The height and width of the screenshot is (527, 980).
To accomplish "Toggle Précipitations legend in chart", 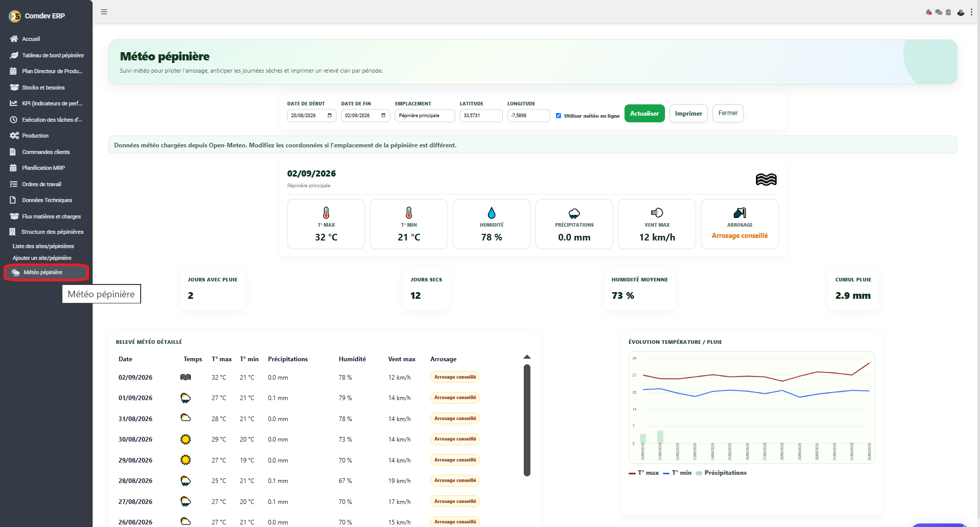I will (x=721, y=473).
